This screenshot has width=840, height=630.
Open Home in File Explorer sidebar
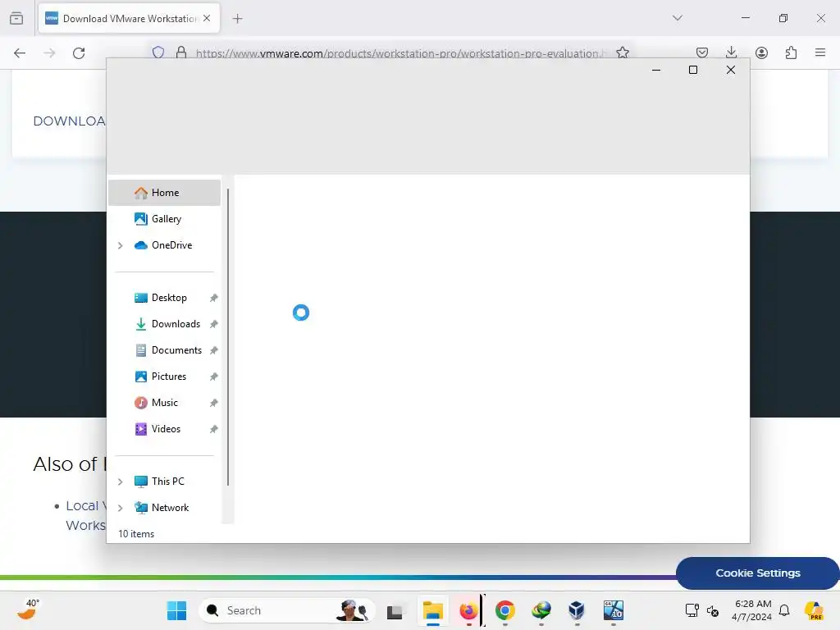coord(164,193)
